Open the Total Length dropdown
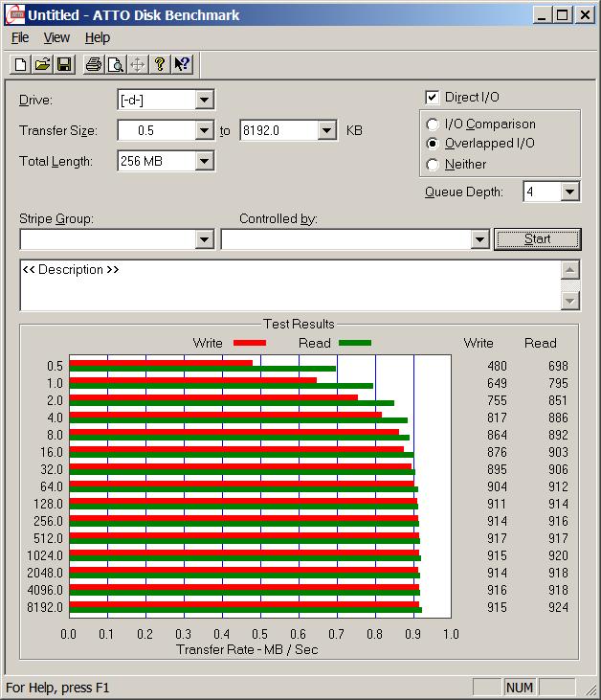 [x=204, y=162]
